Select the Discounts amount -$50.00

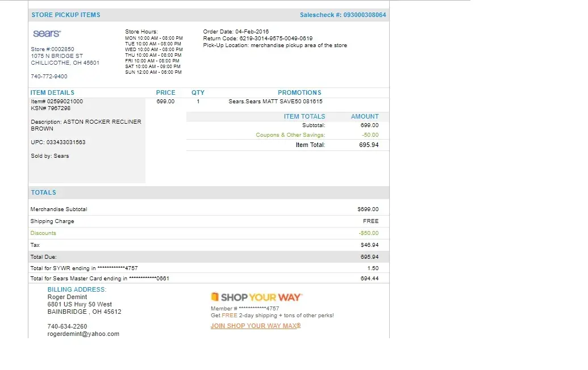coord(369,233)
